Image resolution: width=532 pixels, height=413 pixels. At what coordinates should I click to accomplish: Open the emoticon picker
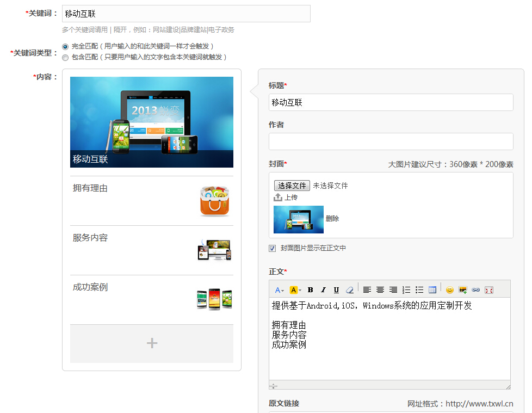click(450, 290)
